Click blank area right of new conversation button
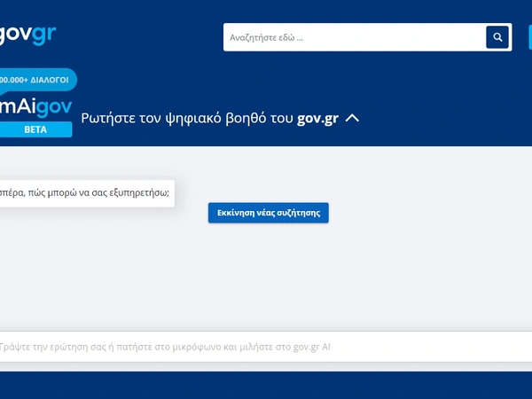 tap(426, 213)
